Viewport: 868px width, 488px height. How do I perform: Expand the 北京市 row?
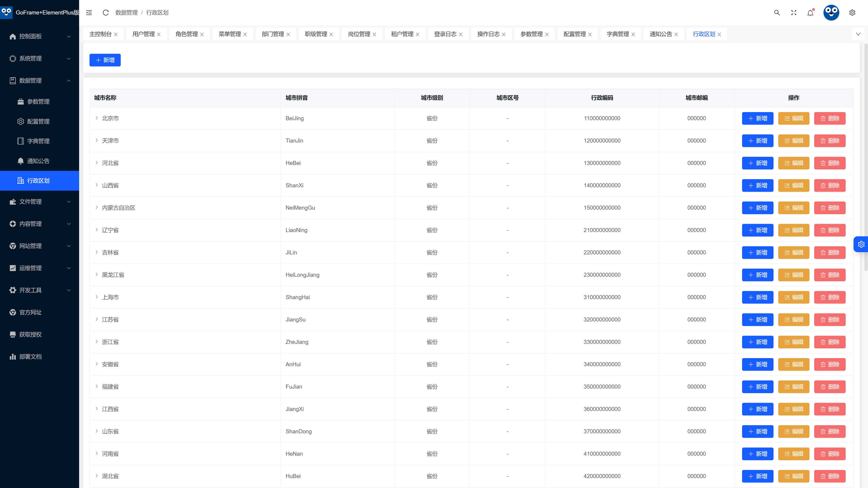[96, 118]
